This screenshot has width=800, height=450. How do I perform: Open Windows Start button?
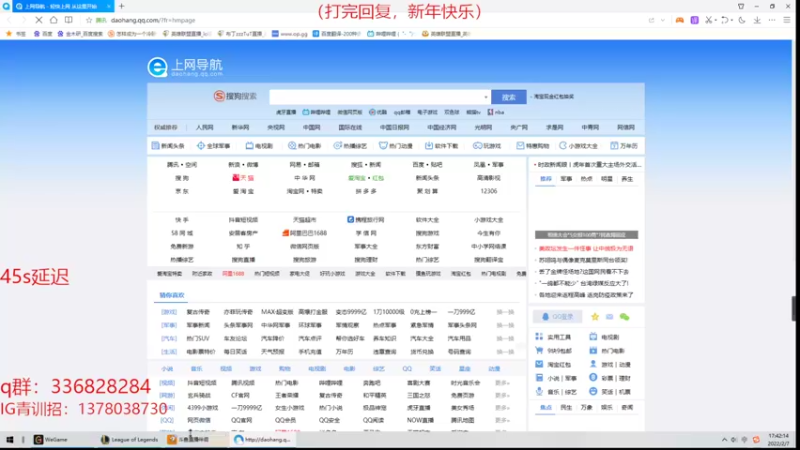[x=10, y=439]
